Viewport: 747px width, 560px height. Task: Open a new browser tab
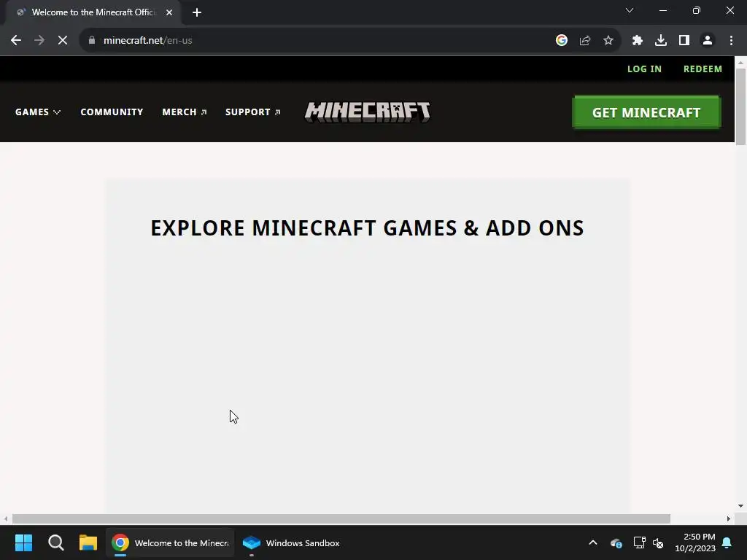pos(197,12)
